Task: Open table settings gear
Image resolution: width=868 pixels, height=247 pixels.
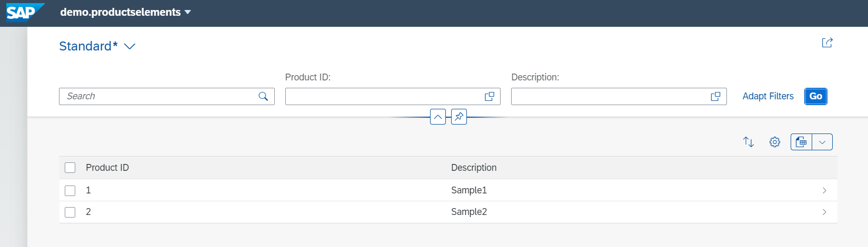Action: [x=774, y=142]
